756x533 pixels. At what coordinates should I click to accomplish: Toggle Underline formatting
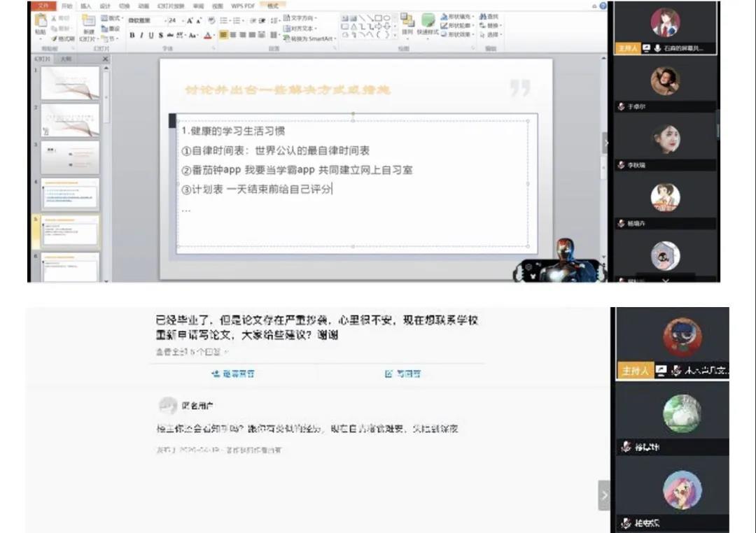click(x=151, y=34)
